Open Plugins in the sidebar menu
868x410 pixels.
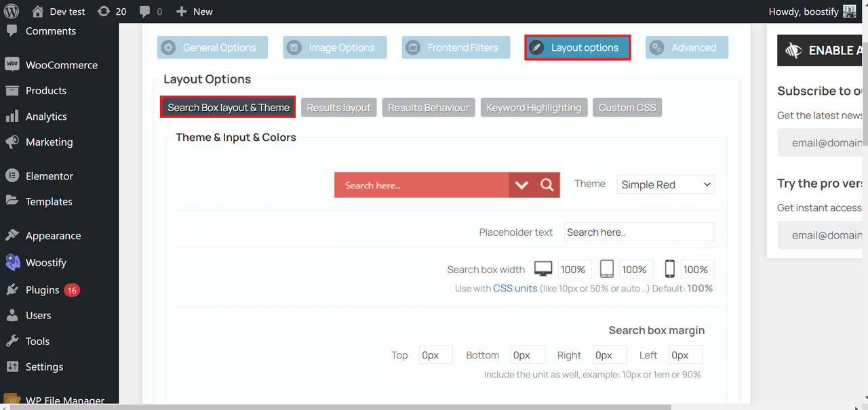coord(42,290)
